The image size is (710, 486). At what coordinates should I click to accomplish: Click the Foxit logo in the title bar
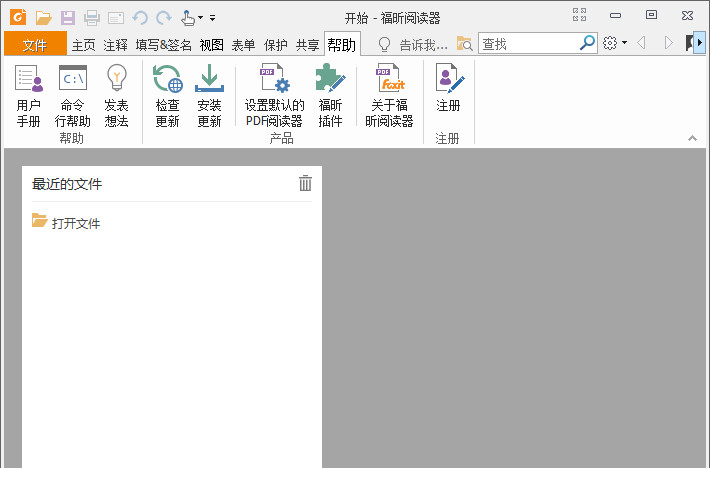point(18,17)
